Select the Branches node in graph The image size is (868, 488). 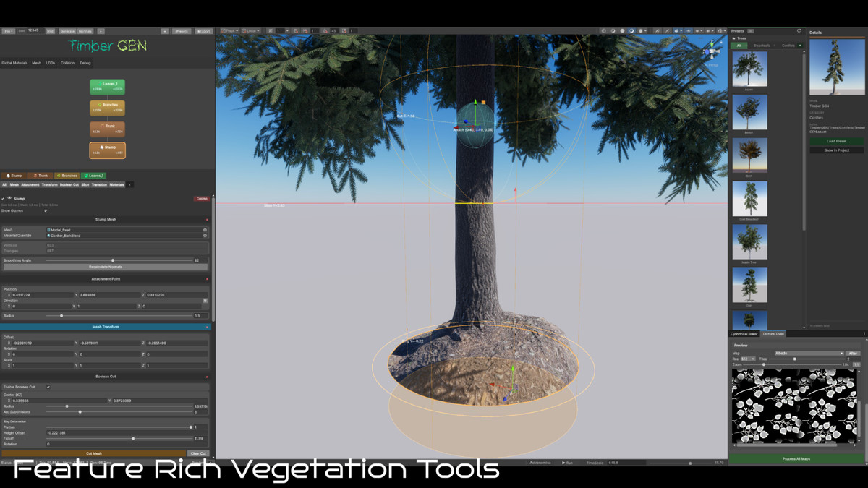[x=107, y=108]
